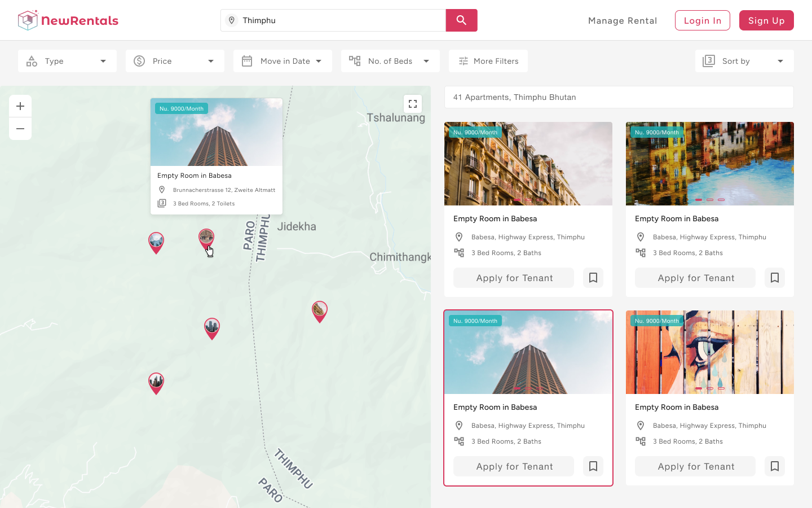Zoom in on the map with plus icon
Image resolution: width=812 pixels, height=508 pixels.
tap(20, 106)
